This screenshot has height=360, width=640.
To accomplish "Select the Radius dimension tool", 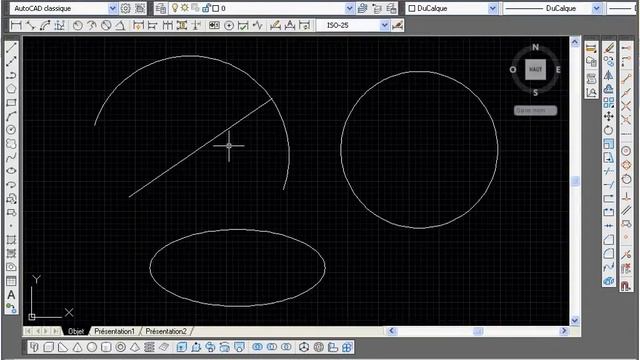I will point(78,25).
